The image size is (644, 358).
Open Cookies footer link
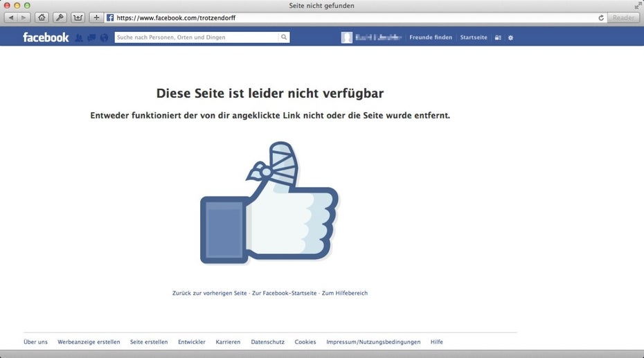305,342
